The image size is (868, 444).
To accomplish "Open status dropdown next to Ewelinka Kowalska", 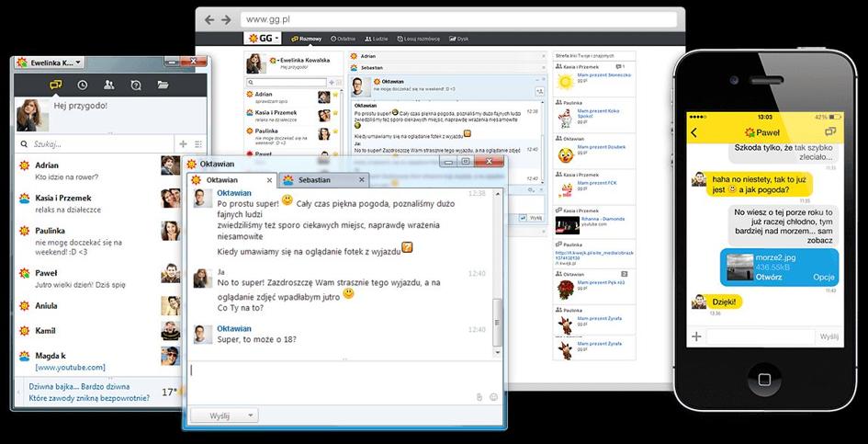I will tap(274, 60).
